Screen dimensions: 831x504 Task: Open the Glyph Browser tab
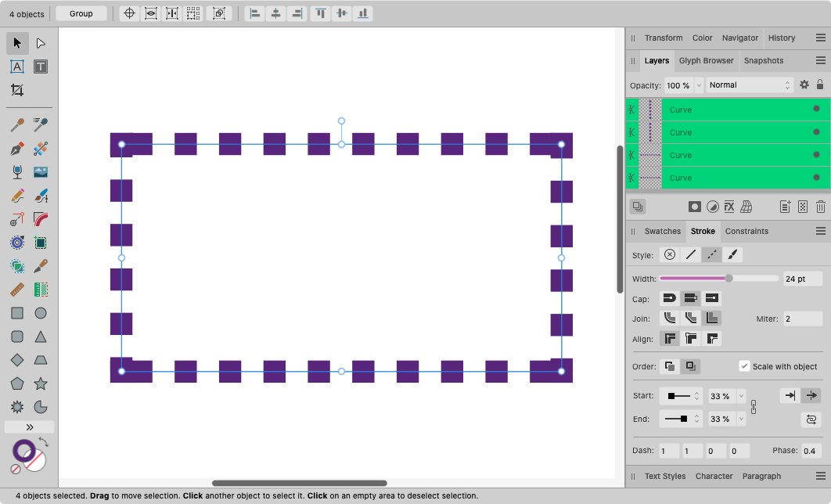pyautogui.click(x=706, y=60)
